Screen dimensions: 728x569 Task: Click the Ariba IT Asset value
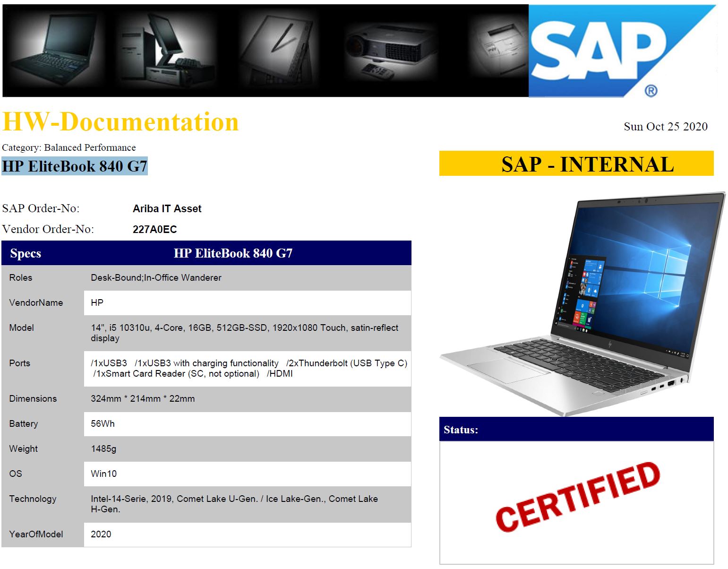click(167, 209)
